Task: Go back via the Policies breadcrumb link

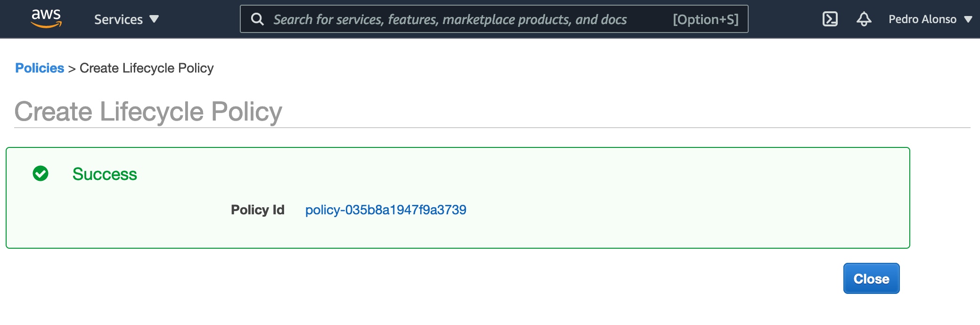Action: (40, 68)
